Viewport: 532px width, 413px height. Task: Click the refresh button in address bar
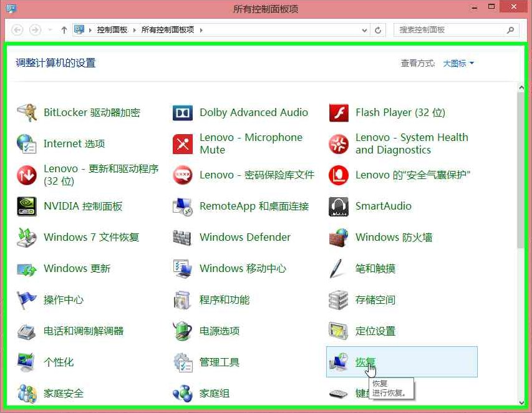tap(378, 30)
